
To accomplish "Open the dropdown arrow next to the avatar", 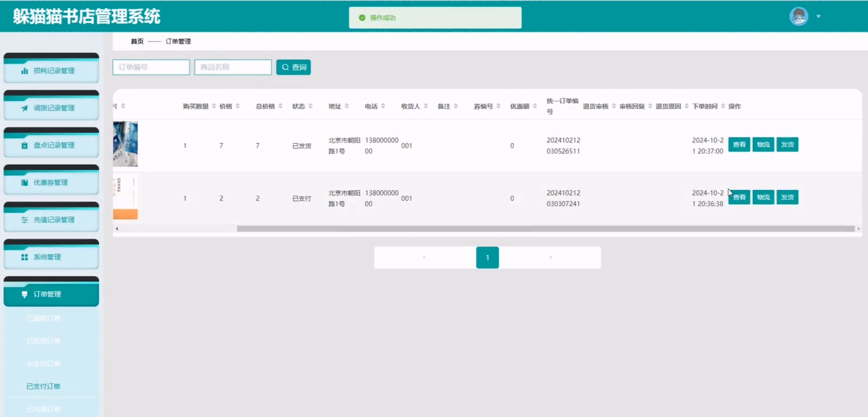I will point(818,16).
